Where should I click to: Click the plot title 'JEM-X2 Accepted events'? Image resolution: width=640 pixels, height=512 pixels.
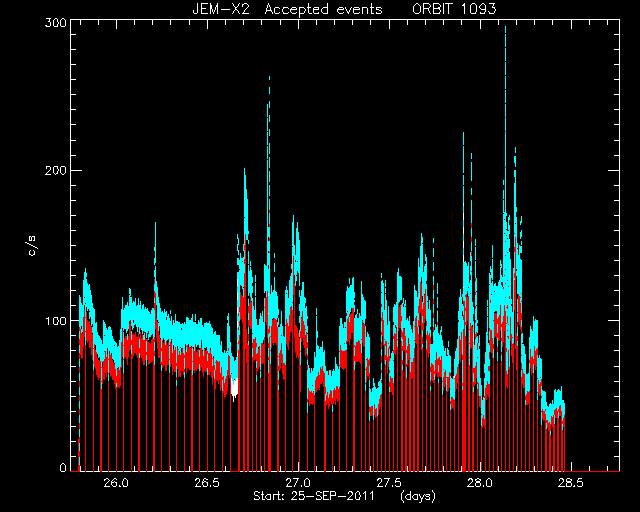pos(287,9)
